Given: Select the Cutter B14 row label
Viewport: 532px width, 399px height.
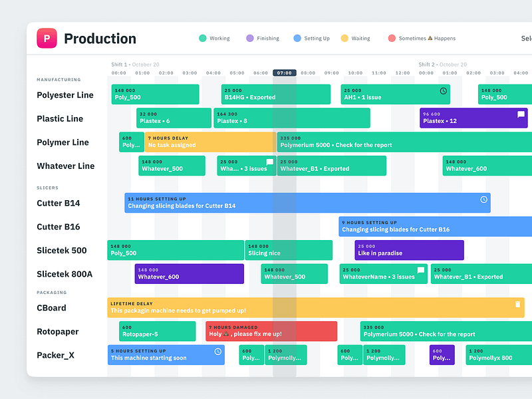Looking at the screenshot, I should 59,203.
